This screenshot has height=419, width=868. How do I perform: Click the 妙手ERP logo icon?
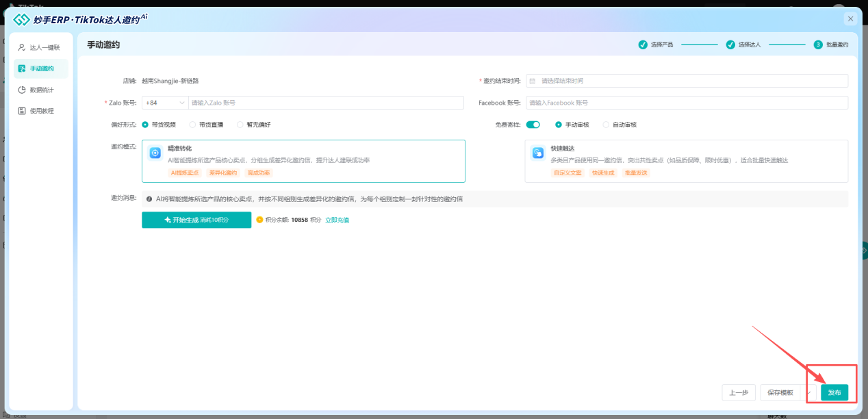22,20
